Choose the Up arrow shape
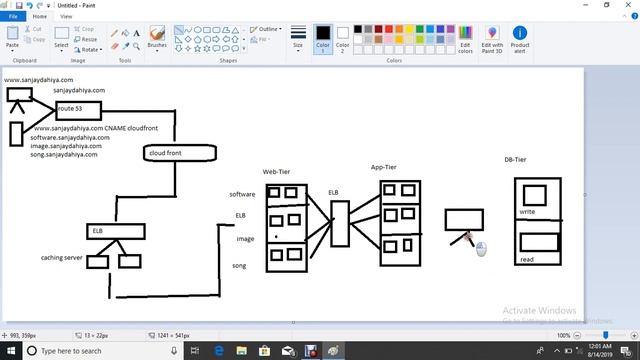The width and height of the screenshot is (640, 360). click(x=235, y=40)
